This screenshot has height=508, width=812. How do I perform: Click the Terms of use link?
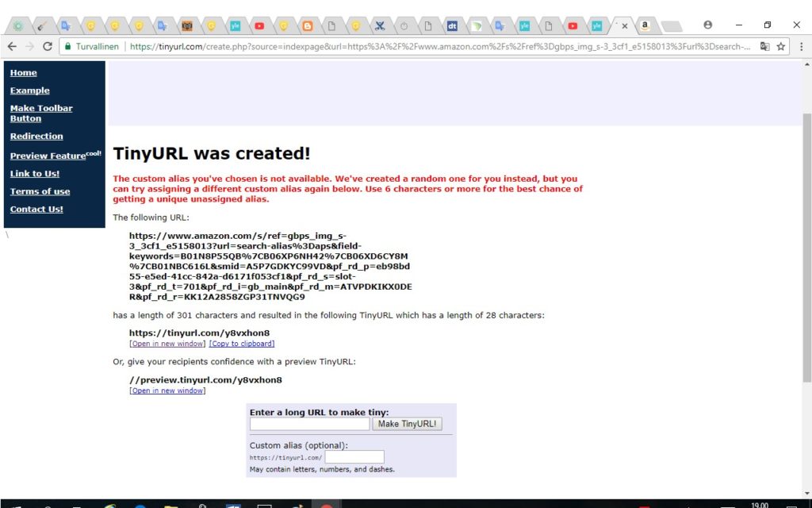(x=40, y=192)
